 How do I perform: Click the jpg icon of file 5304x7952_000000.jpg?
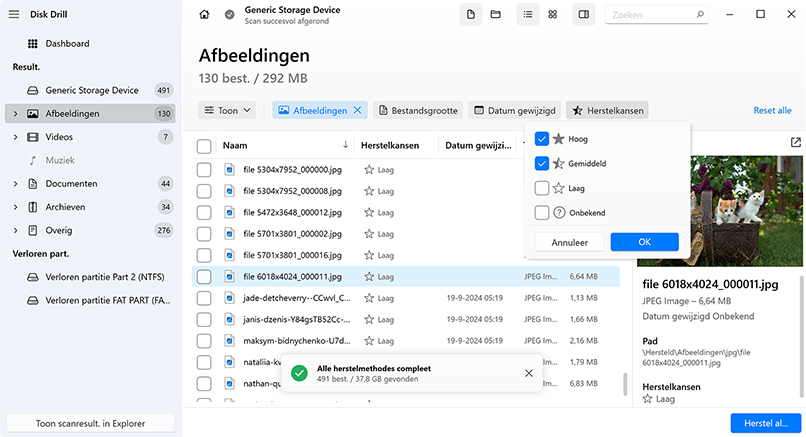(x=229, y=169)
